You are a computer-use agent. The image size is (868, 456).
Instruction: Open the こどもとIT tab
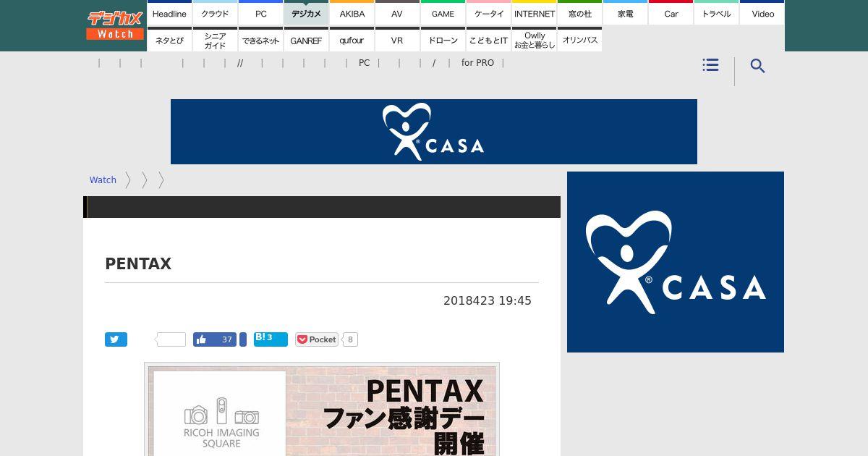pyautogui.click(x=488, y=40)
